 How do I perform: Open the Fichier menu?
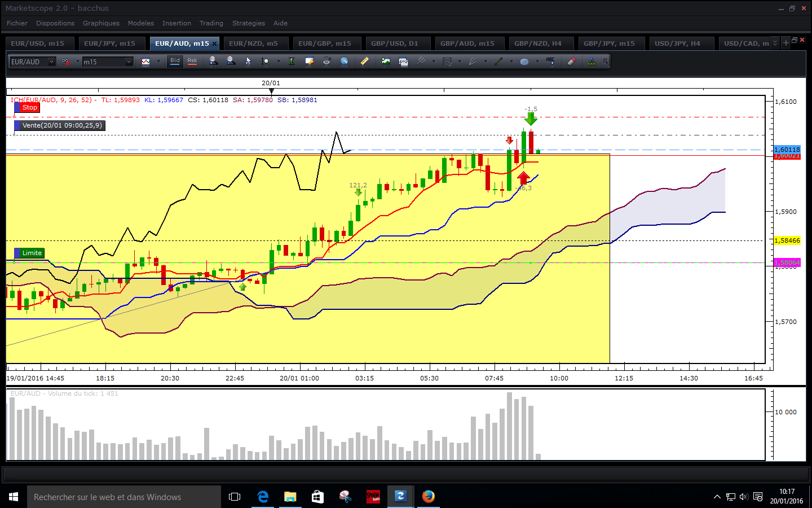[x=17, y=23]
